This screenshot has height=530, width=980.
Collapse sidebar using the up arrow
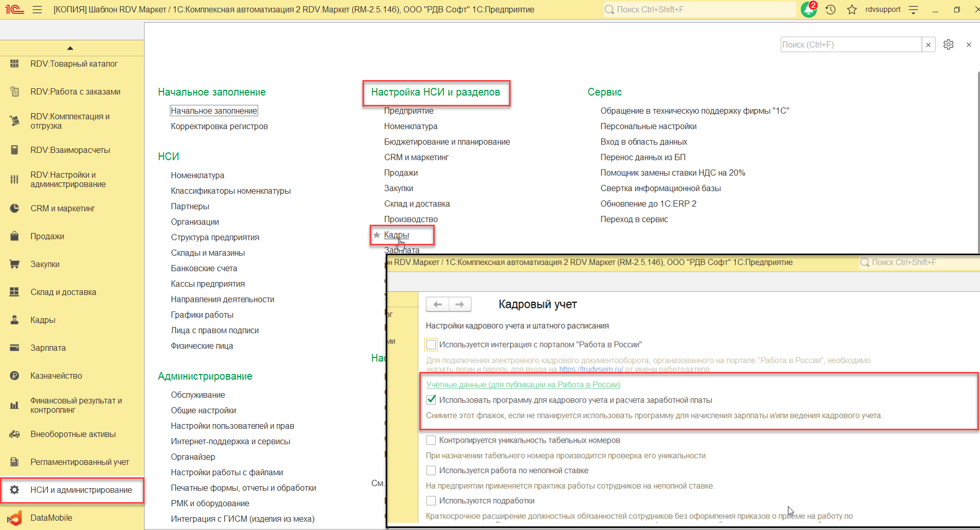(70, 48)
